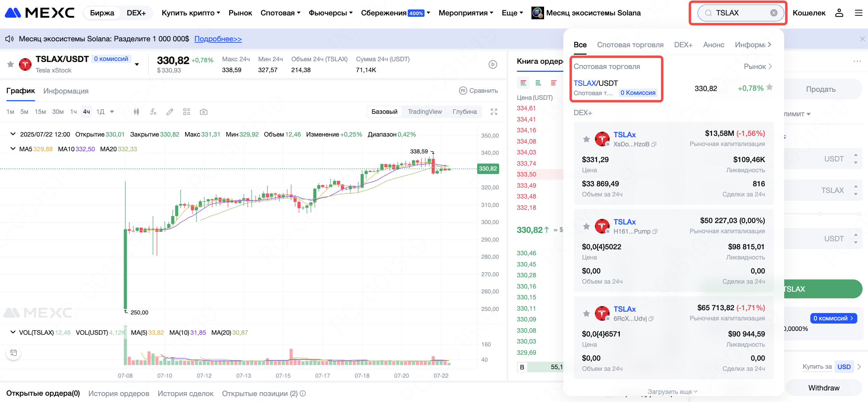The image size is (868, 402).
Task: Open the info icon near Открытые позиции
Action: (303, 394)
